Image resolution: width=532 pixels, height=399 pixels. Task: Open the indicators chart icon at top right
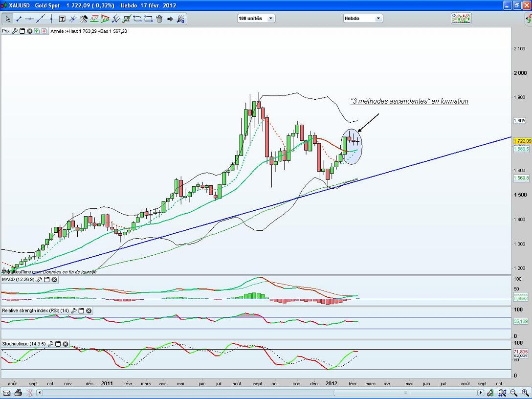tap(461, 18)
